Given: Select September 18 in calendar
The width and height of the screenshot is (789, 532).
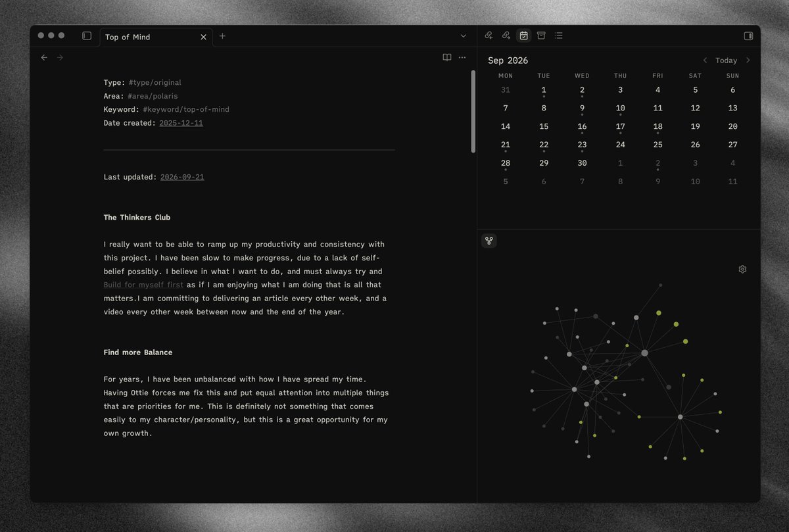Looking at the screenshot, I should click(658, 127).
